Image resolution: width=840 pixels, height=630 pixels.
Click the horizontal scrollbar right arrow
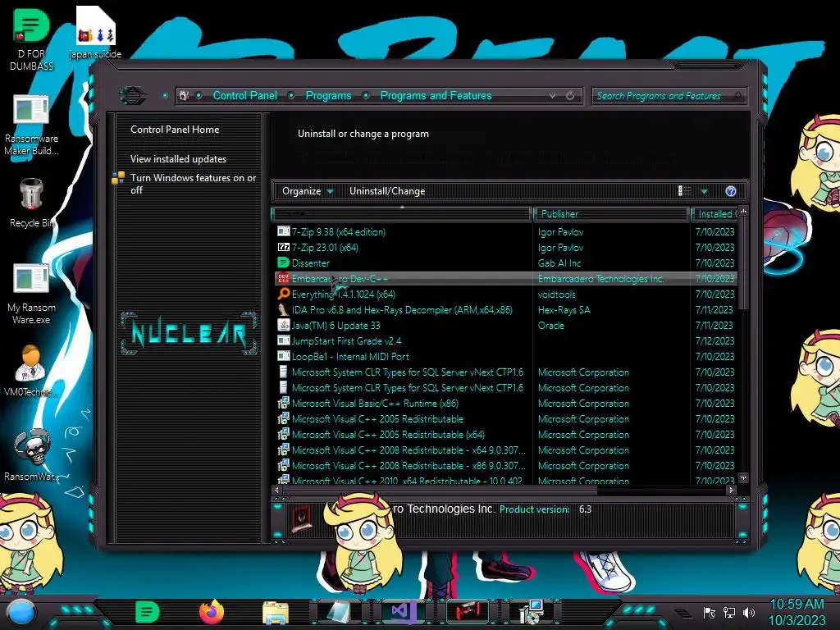point(731,490)
